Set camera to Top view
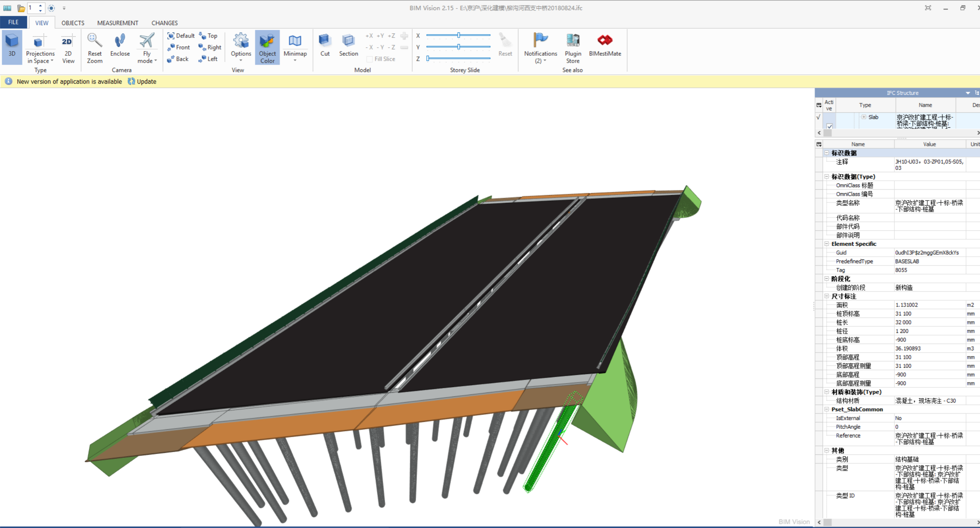The image size is (980, 528). tap(208, 36)
